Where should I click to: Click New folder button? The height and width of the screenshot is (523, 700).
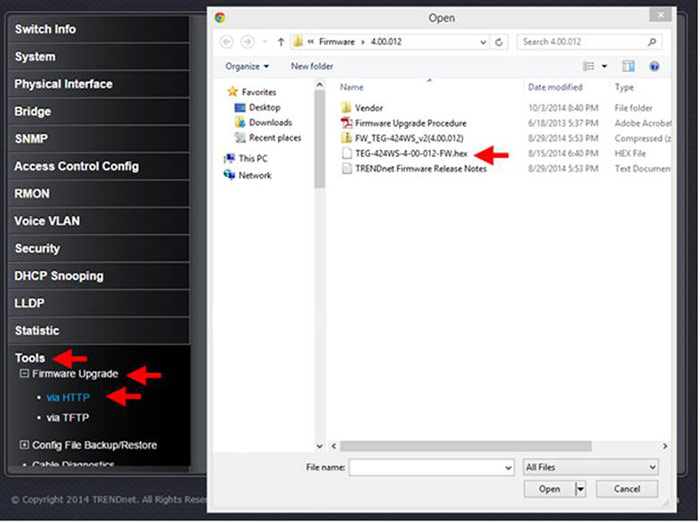click(x=312, y=66)
